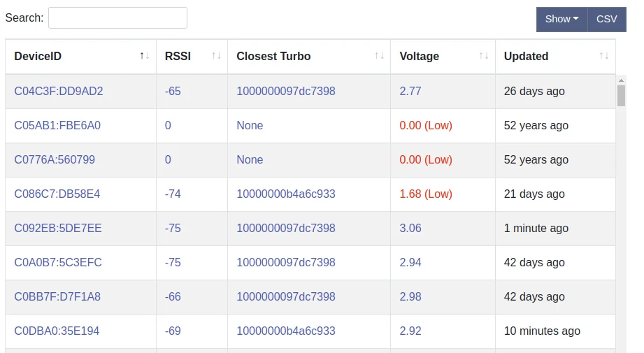Viewport: 644px width, 353px height.
Task: Click turbo 10000000b4a6c933 in C086C7:DB58E4 row
Action: 286,194
